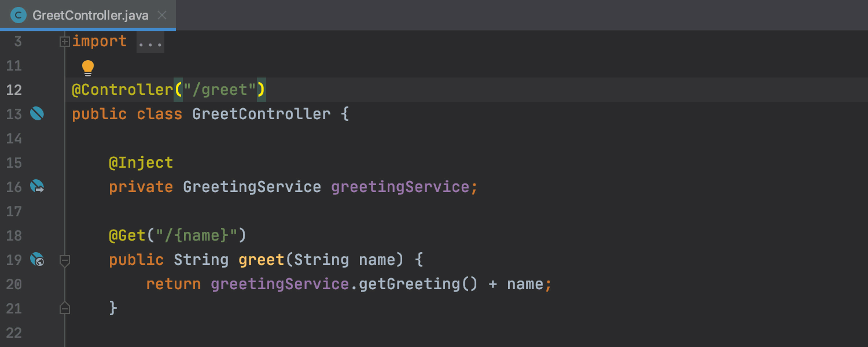Click the empty line 17 gutter number
This screenshot has width=868, height=347.
(14, 211)
